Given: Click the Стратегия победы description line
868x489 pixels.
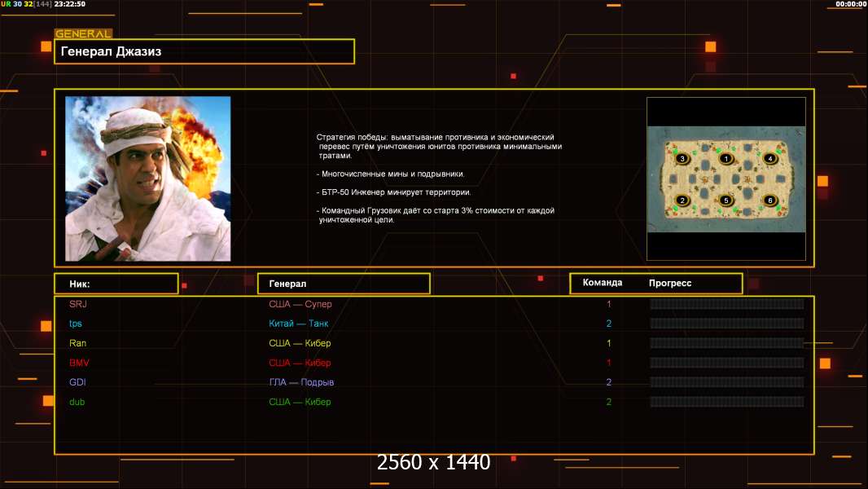Looking at the screenshot, I should [x=439, y=146].
